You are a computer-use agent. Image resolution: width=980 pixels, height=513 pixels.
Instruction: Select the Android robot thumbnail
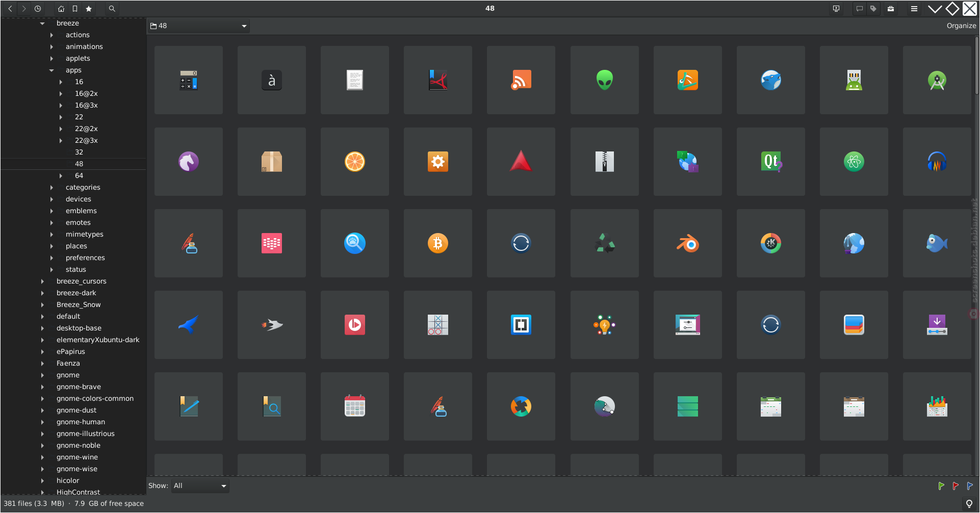click(x=854, y=80)
